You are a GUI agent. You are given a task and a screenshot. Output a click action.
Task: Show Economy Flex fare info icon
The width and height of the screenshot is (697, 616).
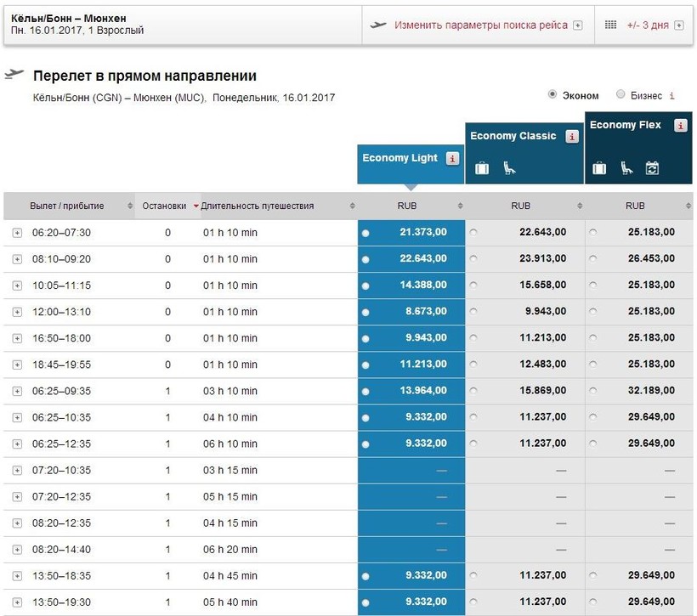pyautogui.click(x=680, y=126)
